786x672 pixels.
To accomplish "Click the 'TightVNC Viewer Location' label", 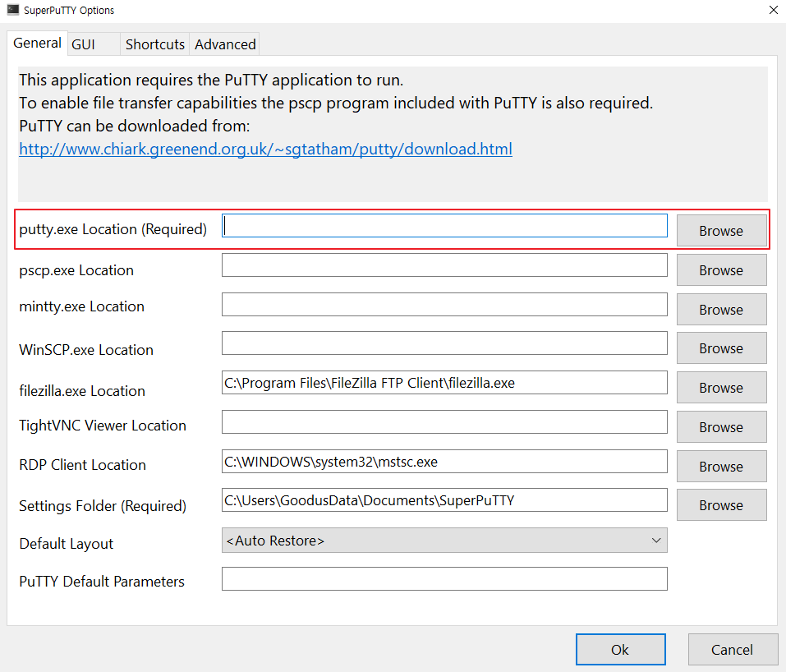I will (103, 426).
